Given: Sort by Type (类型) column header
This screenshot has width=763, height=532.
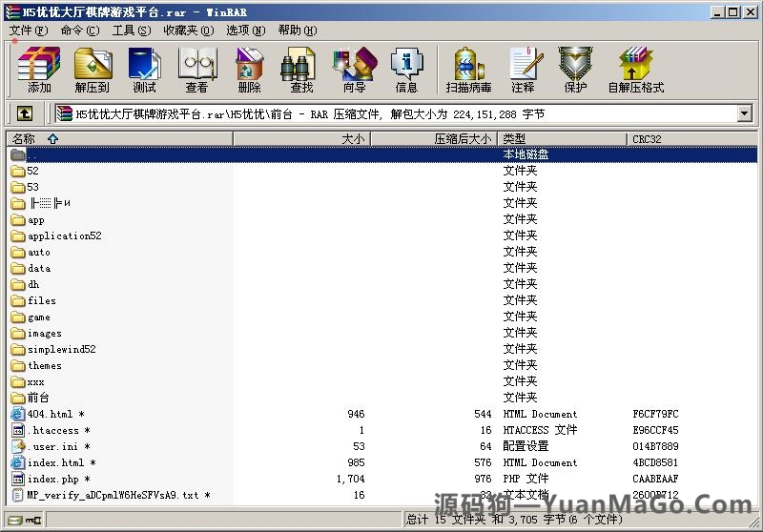Looking at the screenshot, I should (562, 139).
